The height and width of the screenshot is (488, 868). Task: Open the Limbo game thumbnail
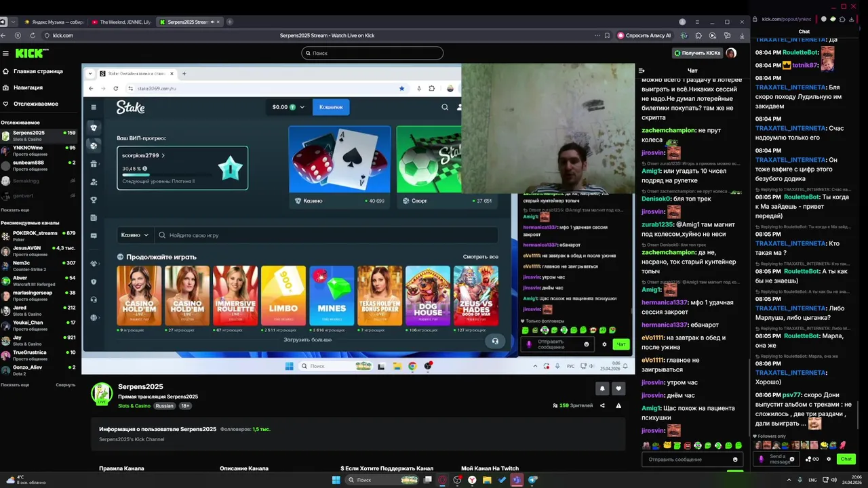pos(283,296)
